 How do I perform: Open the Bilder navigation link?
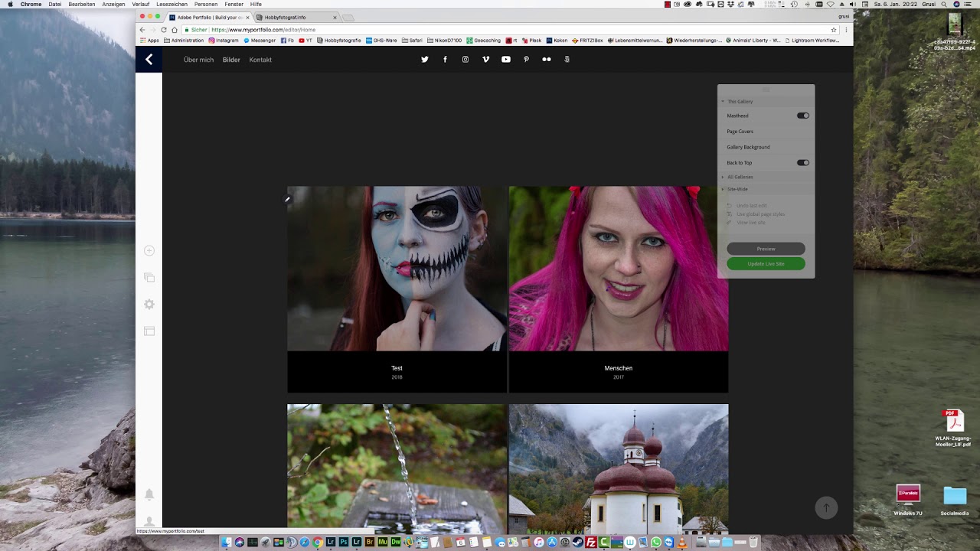pos(231,60)
